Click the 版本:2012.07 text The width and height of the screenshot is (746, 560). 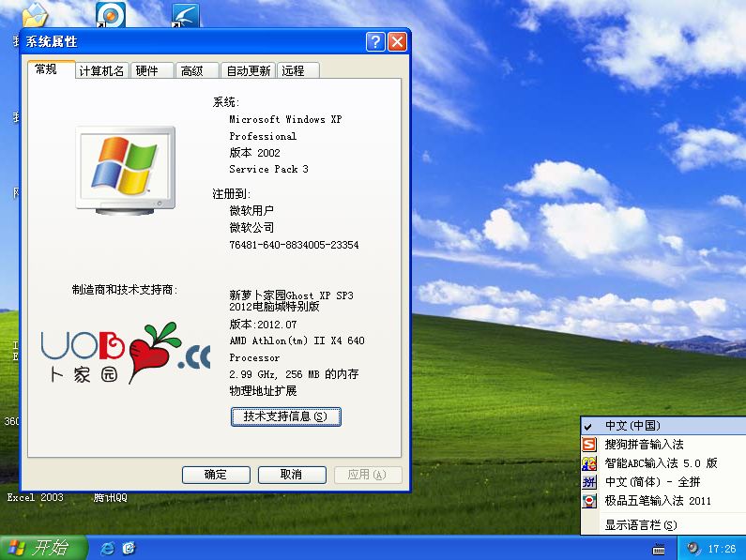[x=263, y=325]
